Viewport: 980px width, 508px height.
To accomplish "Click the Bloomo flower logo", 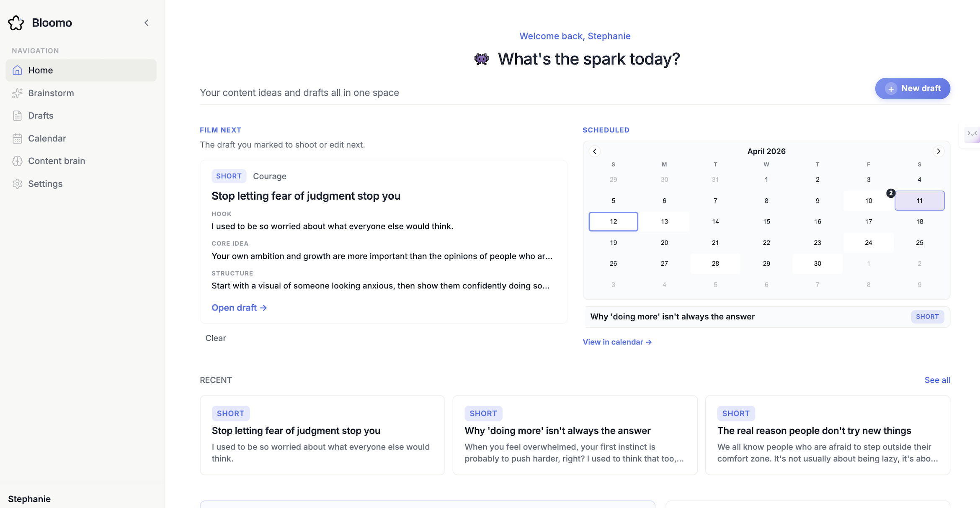I will tap(15, 23).
